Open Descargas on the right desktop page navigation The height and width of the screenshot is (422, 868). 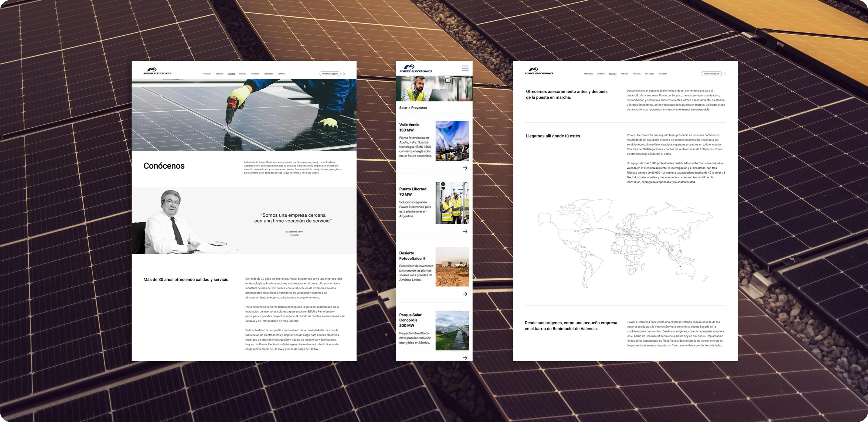tap(650, 74)
